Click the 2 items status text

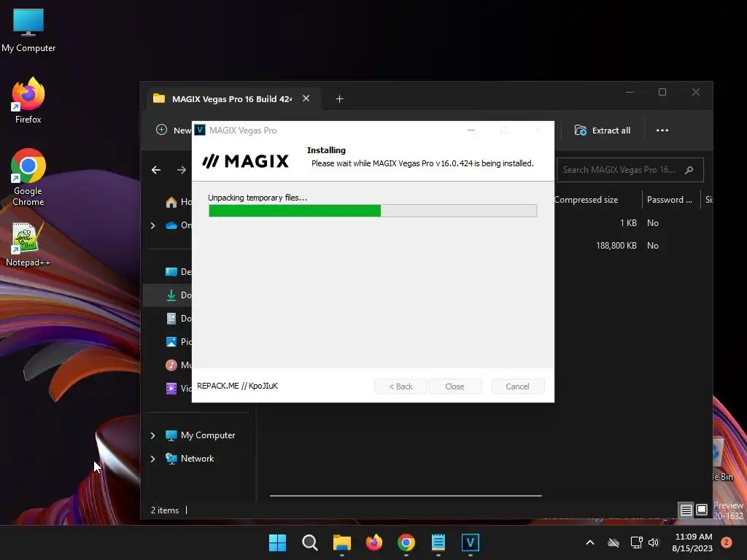[x=165, y=510]
